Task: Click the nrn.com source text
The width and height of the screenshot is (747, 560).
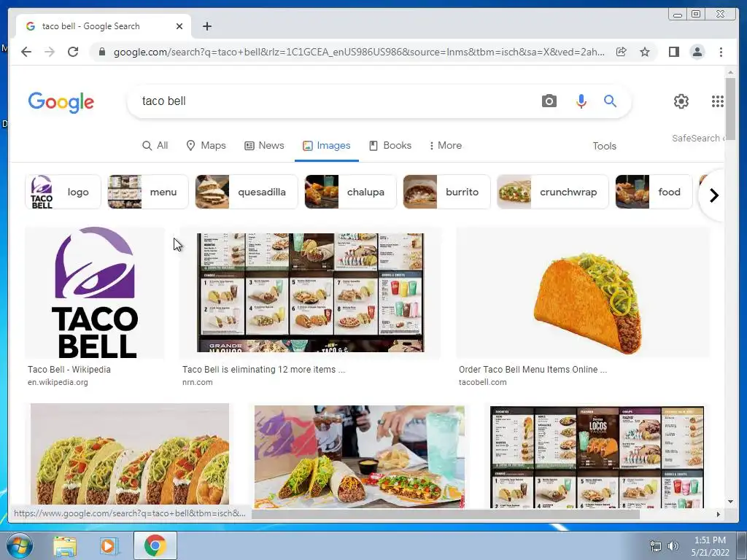Action: click(197, 382)
